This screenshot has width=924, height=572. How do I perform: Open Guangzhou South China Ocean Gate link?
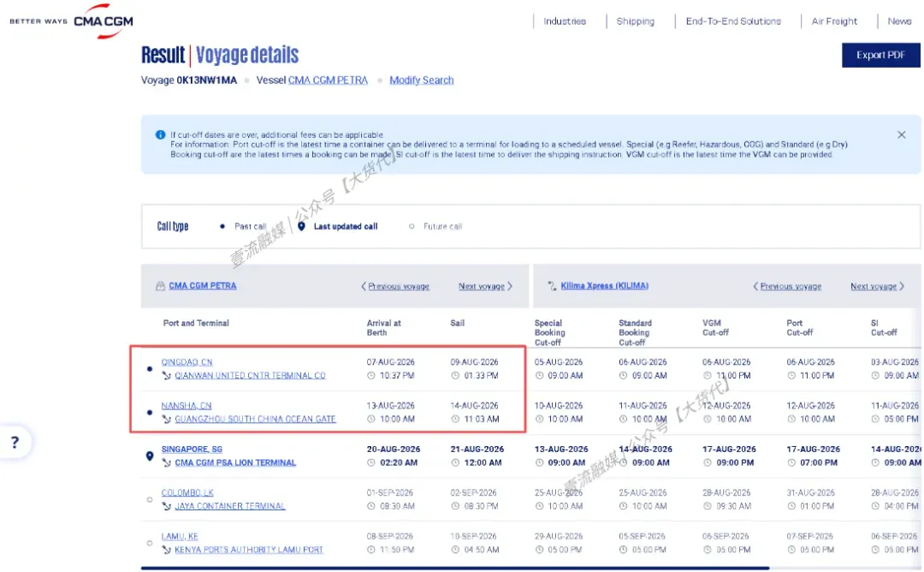(255, 420)
